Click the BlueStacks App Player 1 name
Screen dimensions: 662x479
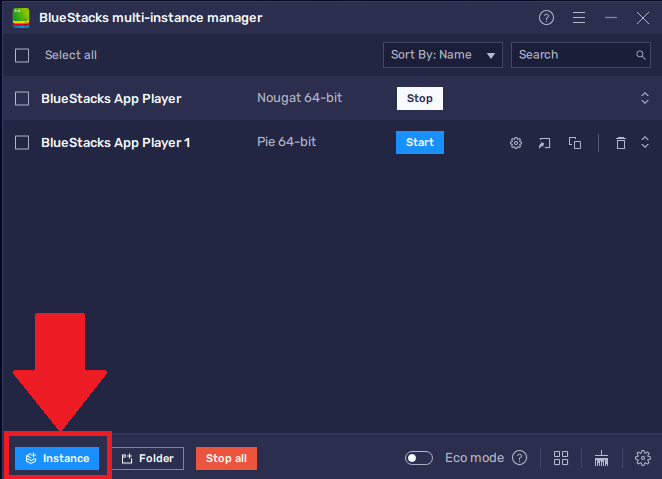[116, 143]
